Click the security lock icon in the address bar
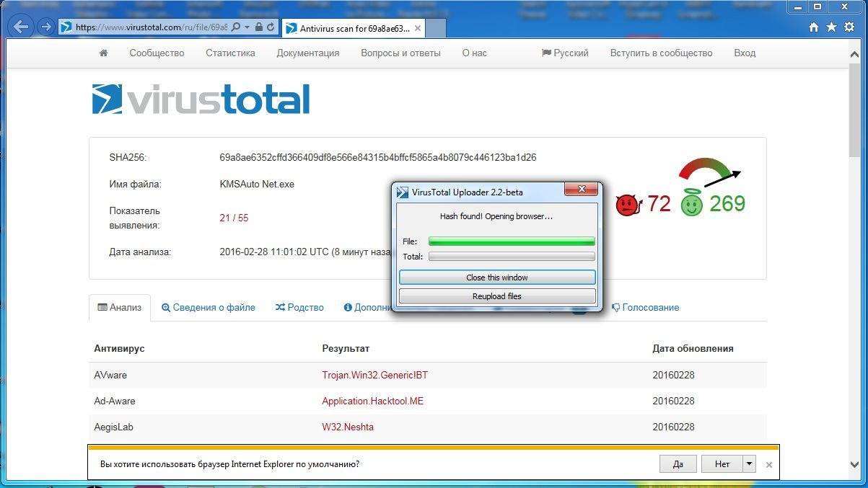The height and width of the screenshot is (488, 868). tap(260, 27)
